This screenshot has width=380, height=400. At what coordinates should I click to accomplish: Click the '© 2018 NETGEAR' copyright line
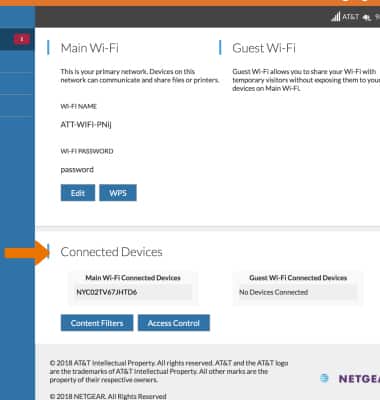(108, 396)
